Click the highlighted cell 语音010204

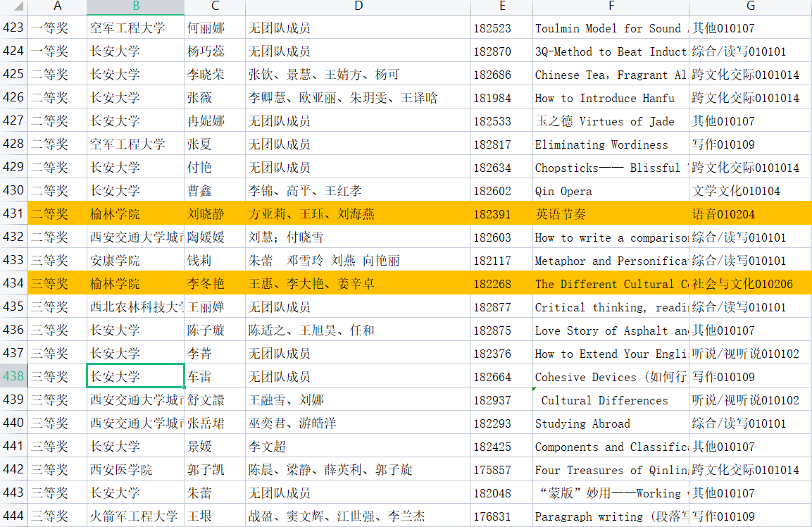pyautogui.click(x=749, y=214)
